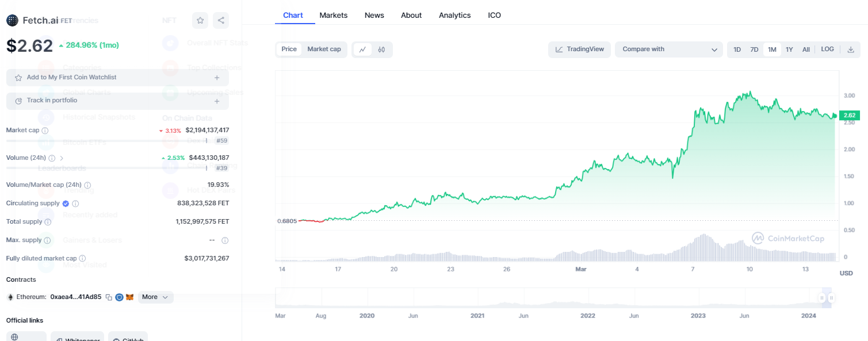Screen dimensions: 868x341
Task: Click the info icon beside Volume (24h)
Action: [x=52, y=158]
